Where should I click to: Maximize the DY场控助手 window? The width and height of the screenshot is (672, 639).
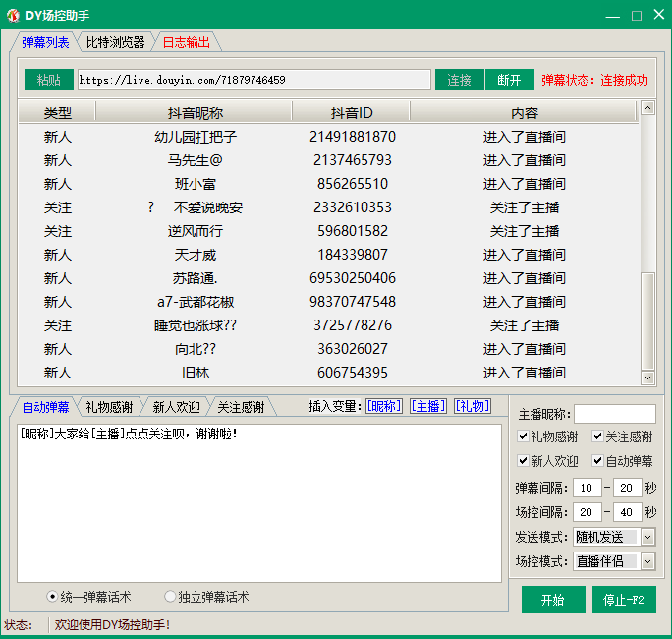(637, 16)
